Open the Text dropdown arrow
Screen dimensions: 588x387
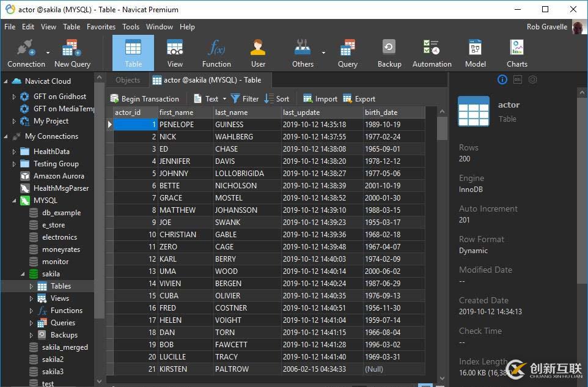(x=224, y=99)
